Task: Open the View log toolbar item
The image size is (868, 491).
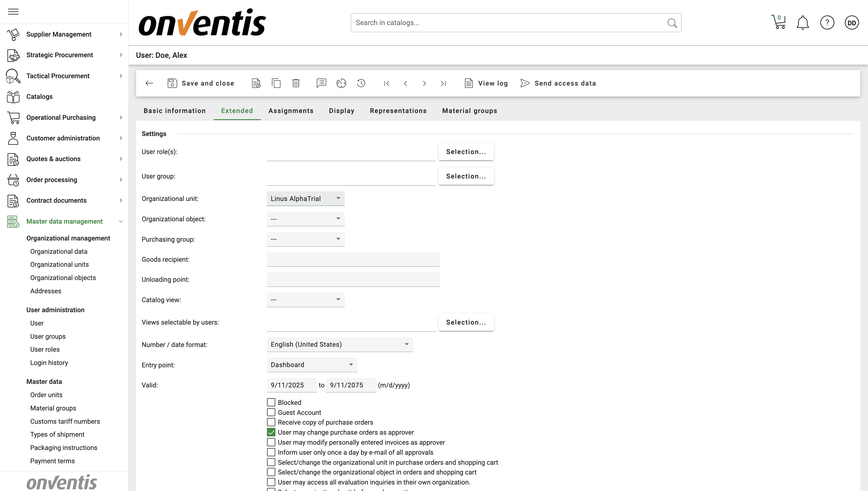Action: pyautogui.click(x=486, y=83)
